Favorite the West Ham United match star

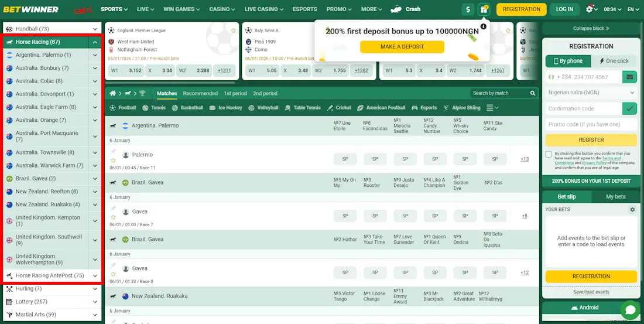(x=233, y=30)
